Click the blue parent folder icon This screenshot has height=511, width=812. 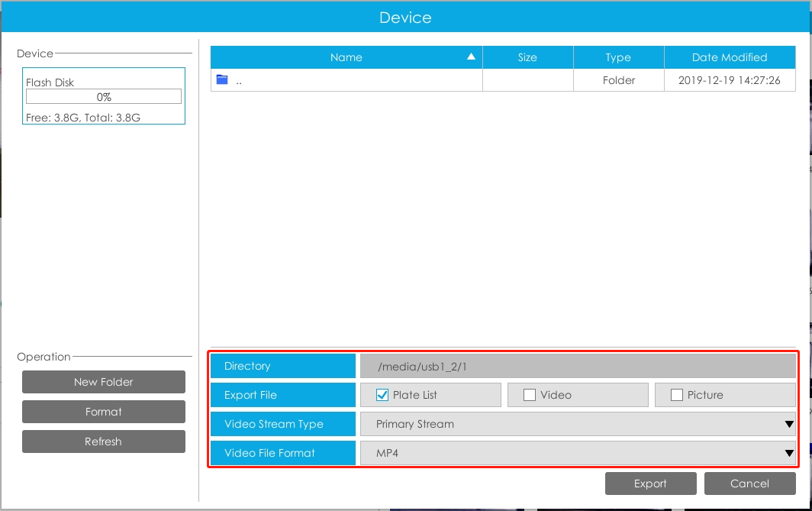tap(222, 79)
